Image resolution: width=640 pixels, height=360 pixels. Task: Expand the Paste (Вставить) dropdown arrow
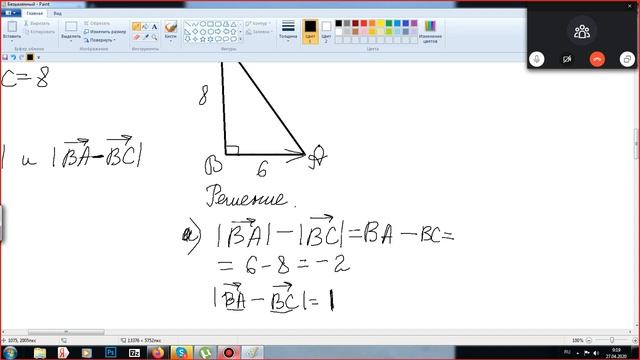click(x=12, y=41)
